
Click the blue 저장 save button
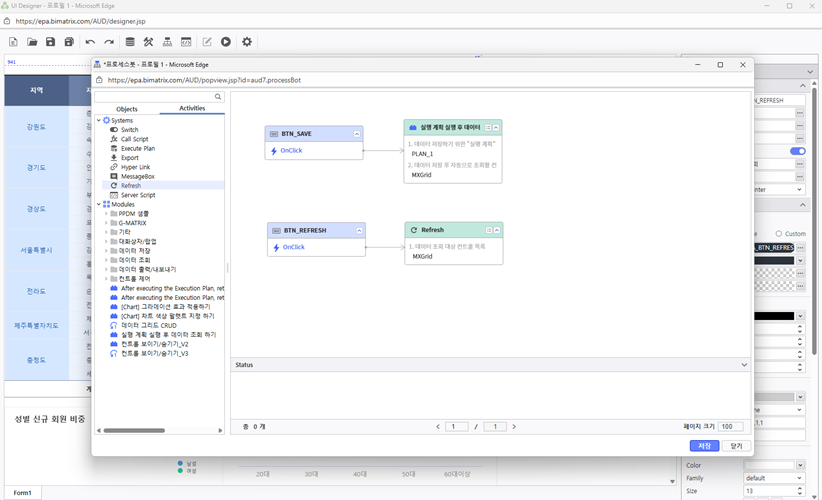(704, 446)
